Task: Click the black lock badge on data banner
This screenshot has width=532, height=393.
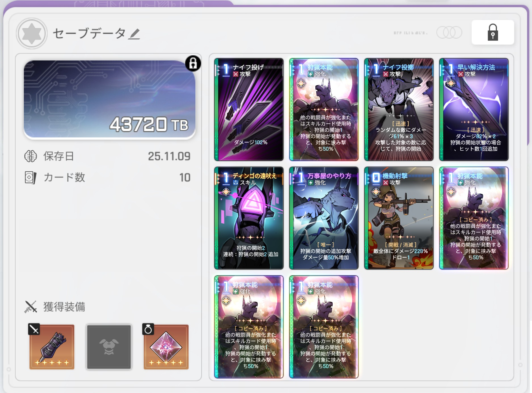Action: point(193,63)
